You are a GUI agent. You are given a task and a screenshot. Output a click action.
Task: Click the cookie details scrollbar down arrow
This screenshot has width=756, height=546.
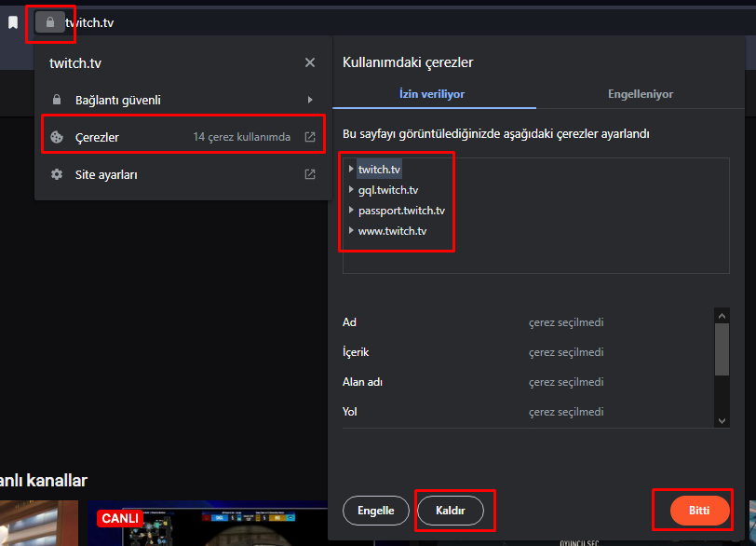(722, 420)
